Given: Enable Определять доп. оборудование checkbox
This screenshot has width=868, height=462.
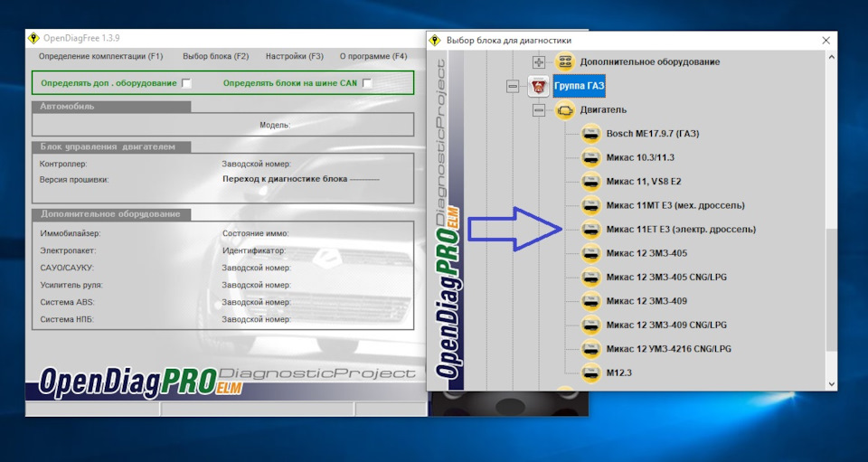Looking at the screenshot, I should tap(186, 83).
